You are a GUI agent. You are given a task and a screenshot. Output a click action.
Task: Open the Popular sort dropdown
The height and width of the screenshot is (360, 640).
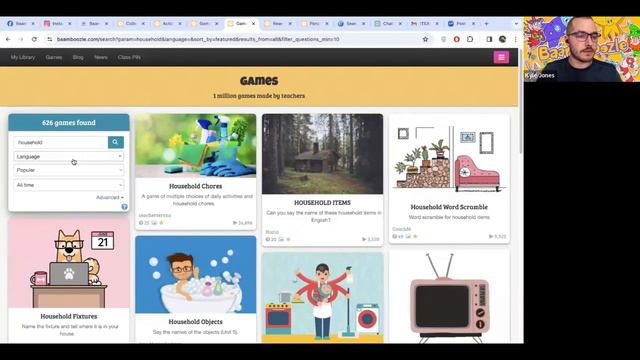[x=69, y=170]
